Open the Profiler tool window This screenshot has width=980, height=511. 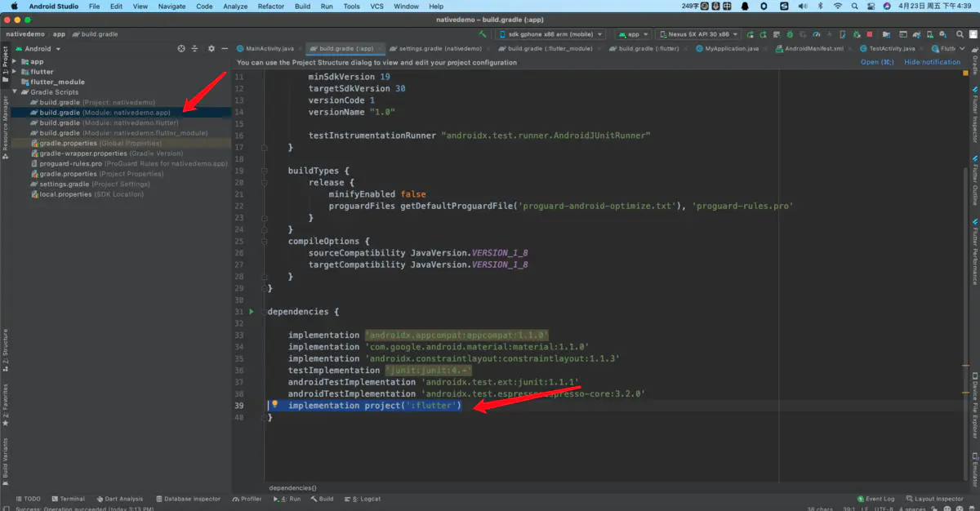pos(247,499)
